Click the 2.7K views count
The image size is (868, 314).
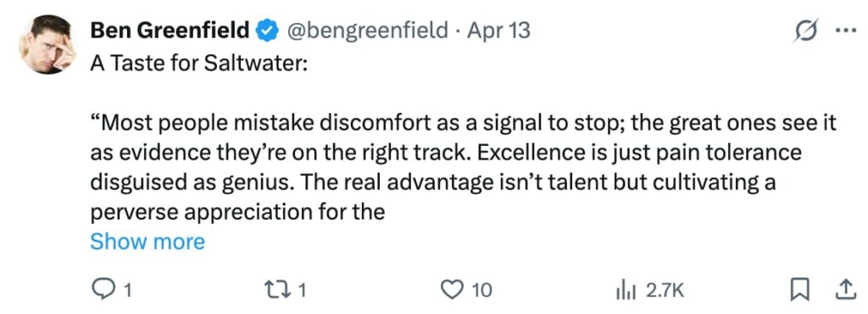click(x=665, y=290)
